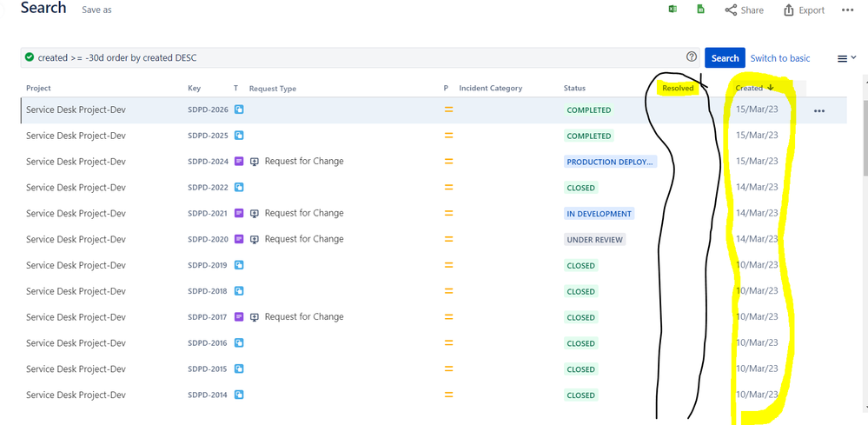Viewport: 868px width, 425px height.
Task: Open issue key SDPD-2020
Action: tap(208, 240)
